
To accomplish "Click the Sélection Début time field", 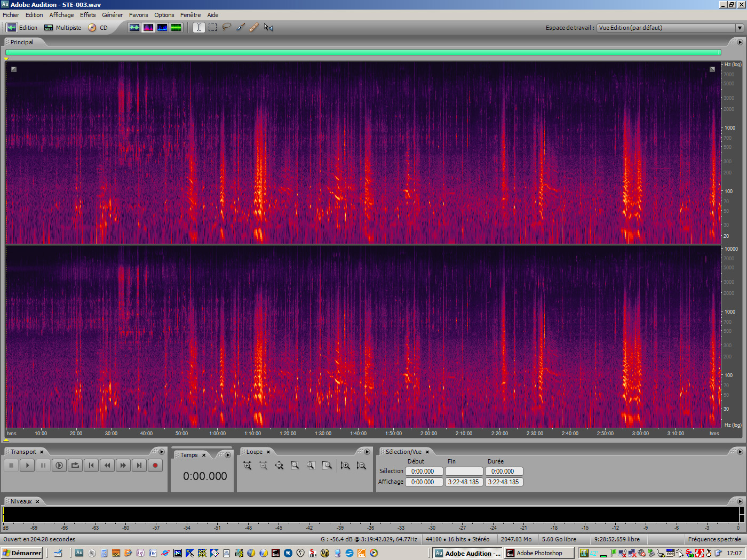I will point(424,471).
